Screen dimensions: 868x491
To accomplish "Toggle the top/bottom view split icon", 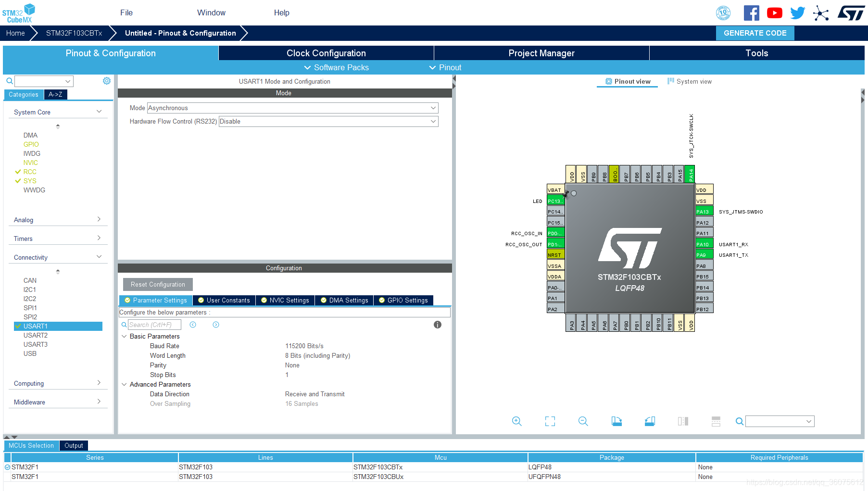I will [683, 421].
